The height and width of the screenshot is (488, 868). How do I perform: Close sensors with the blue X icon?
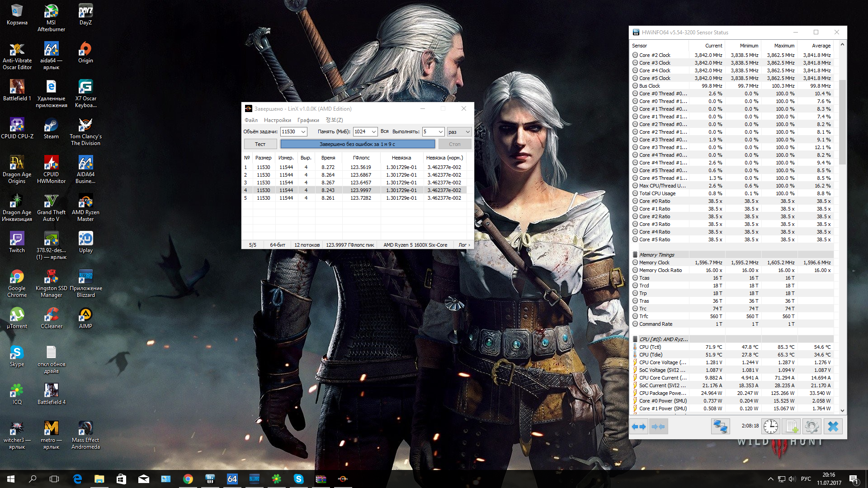pos(833,427)
